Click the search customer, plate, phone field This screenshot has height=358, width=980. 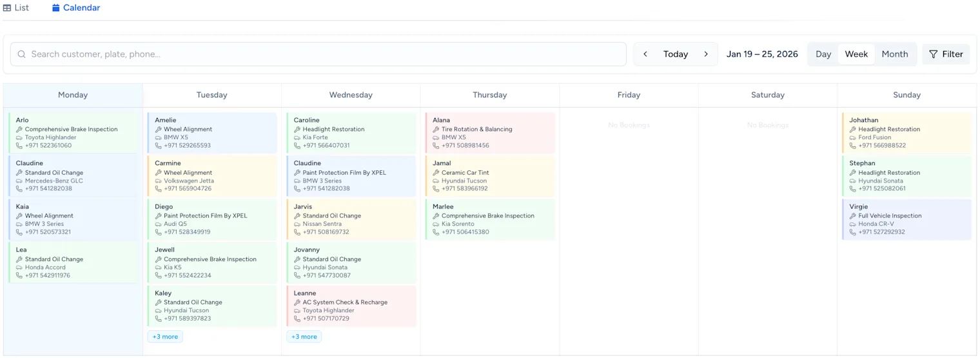[318, 54]
